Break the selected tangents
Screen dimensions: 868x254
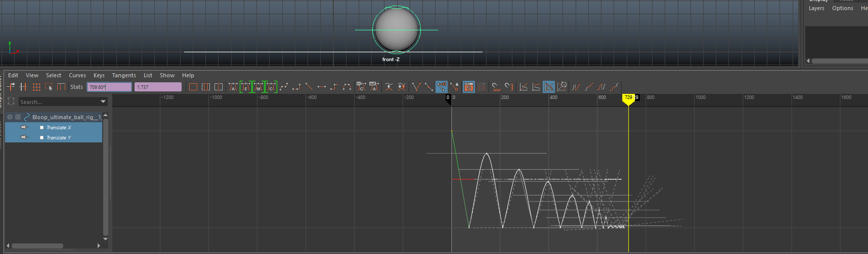coord(416,87)
